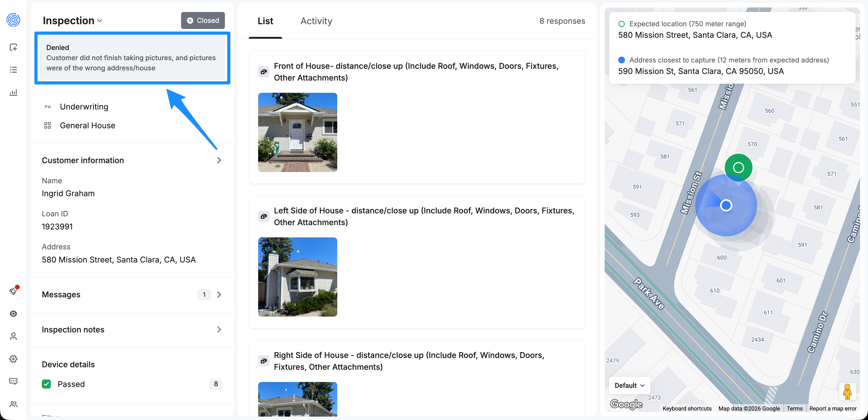Toggle the Passed device details checkbox
The width and height of the screenshot is (868, 420).
pos(47,384)
